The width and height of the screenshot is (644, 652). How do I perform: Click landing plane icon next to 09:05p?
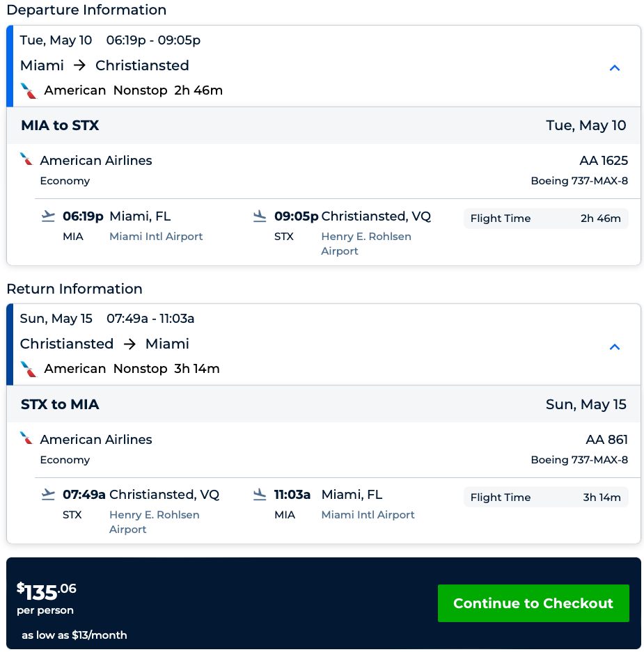(x=260, y=216)
